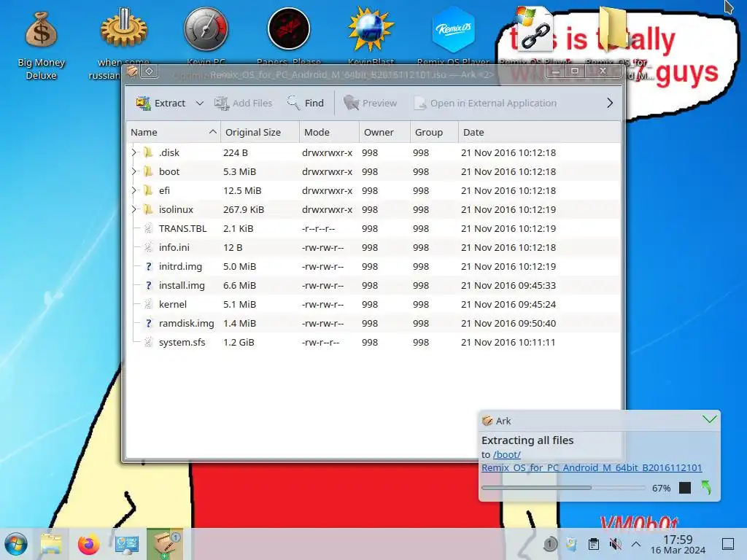Open Find in the Ark toolbar

click(306, 103)
